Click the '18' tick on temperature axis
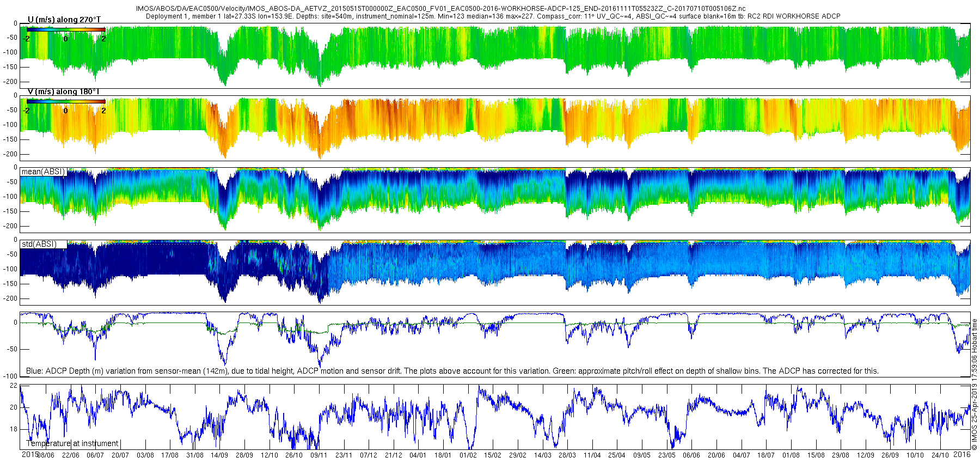 point(14,429)
